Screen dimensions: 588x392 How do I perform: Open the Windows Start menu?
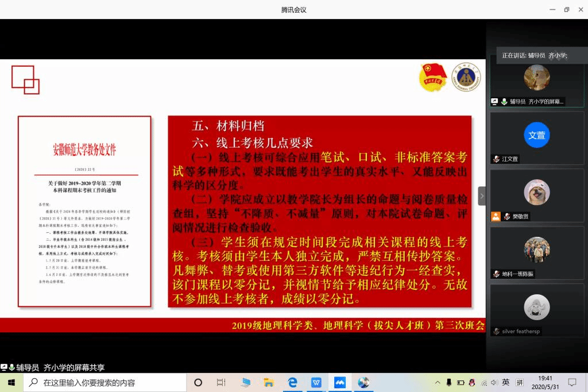pyautogui.click(x=11, y=383)
